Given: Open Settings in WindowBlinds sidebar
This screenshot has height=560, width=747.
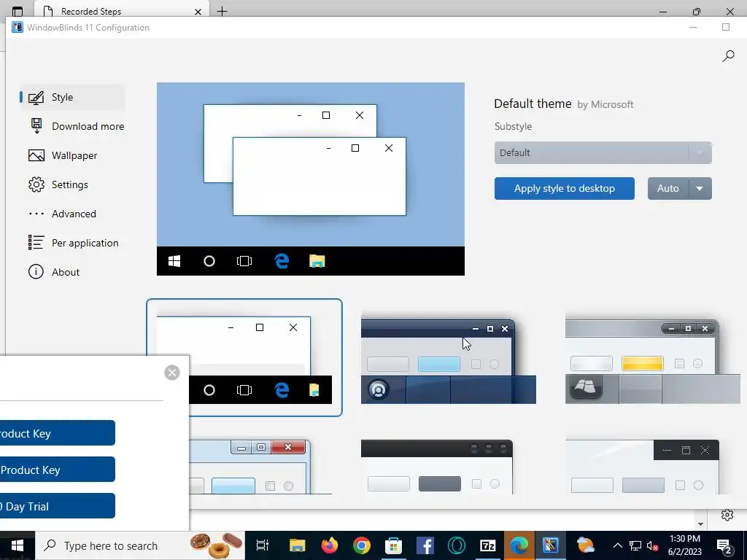Looking at the screenshot, I should [58, 184].
